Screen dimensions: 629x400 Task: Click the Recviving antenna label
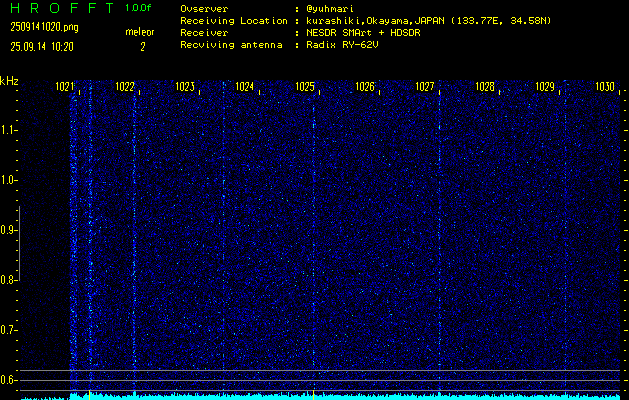click(x=231, y=45)
